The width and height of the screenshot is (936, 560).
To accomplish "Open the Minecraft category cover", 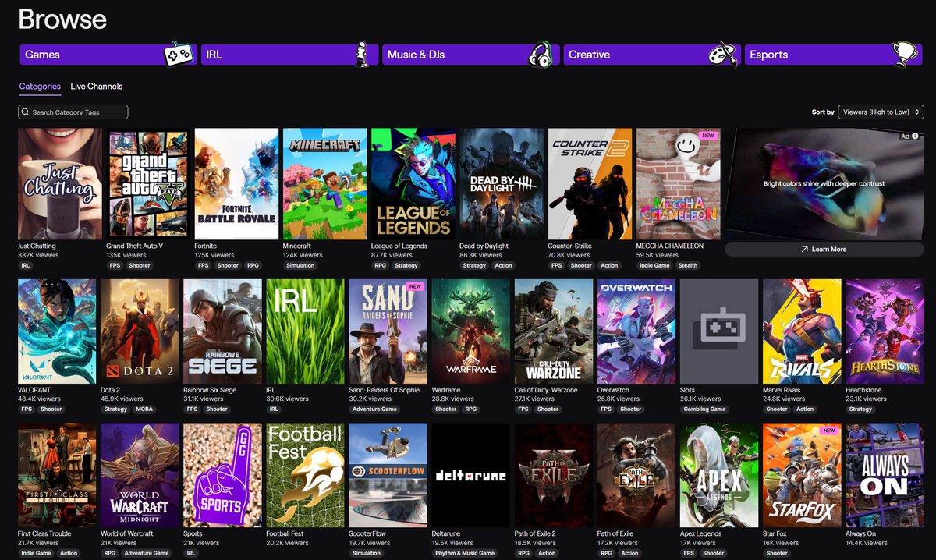I will click(324, 184).
